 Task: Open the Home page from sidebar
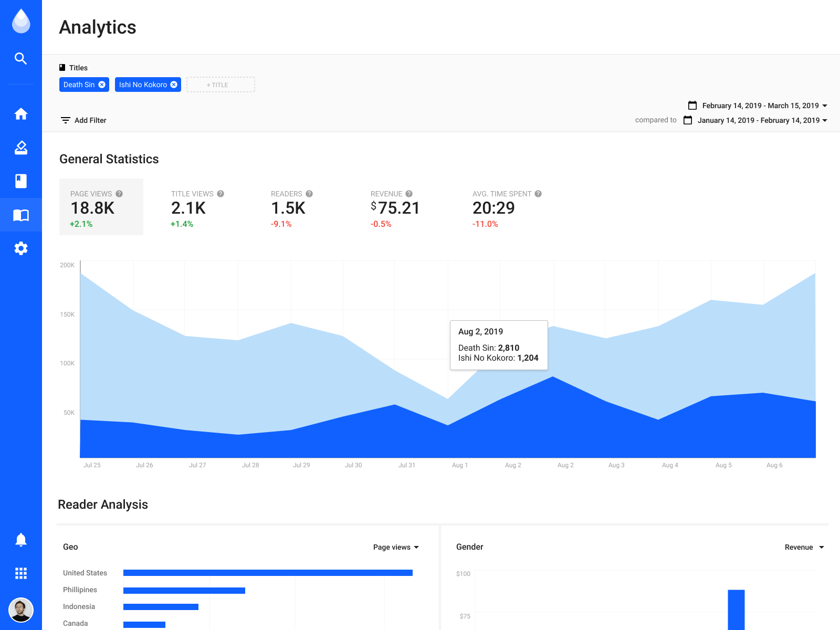click(21, 114)
